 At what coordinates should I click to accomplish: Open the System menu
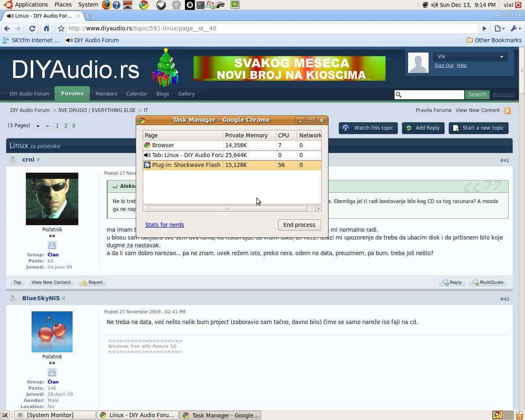click(88, 5)
